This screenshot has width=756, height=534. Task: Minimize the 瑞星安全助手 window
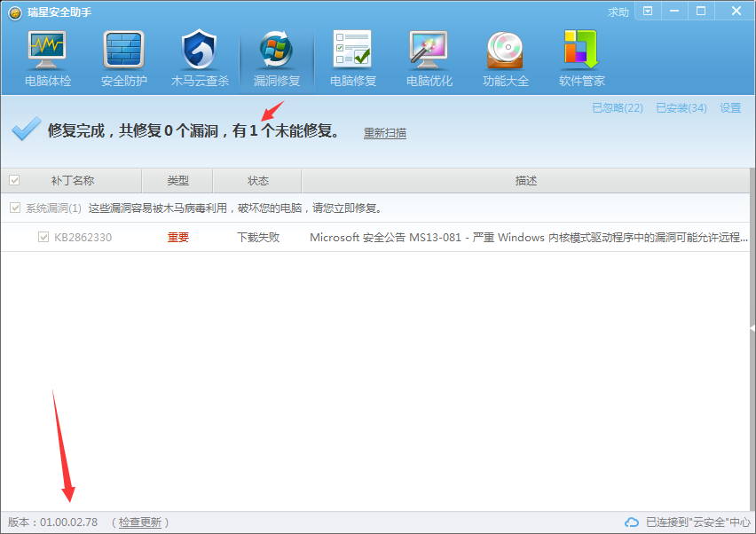click(674, 11)
